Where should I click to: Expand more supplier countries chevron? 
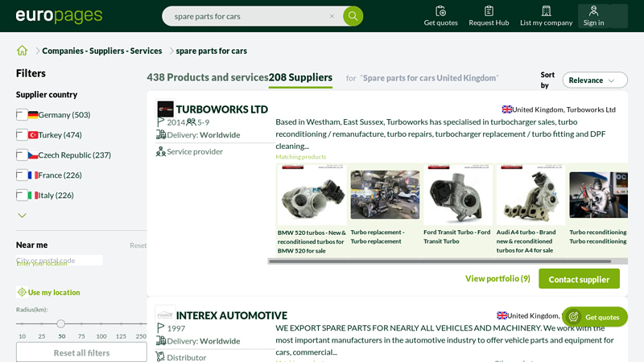point(23,215)
